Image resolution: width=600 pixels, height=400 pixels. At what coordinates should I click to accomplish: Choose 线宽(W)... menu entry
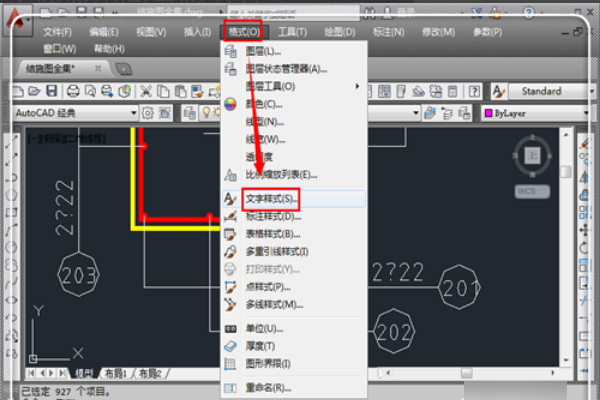click(x=294, y=139)
